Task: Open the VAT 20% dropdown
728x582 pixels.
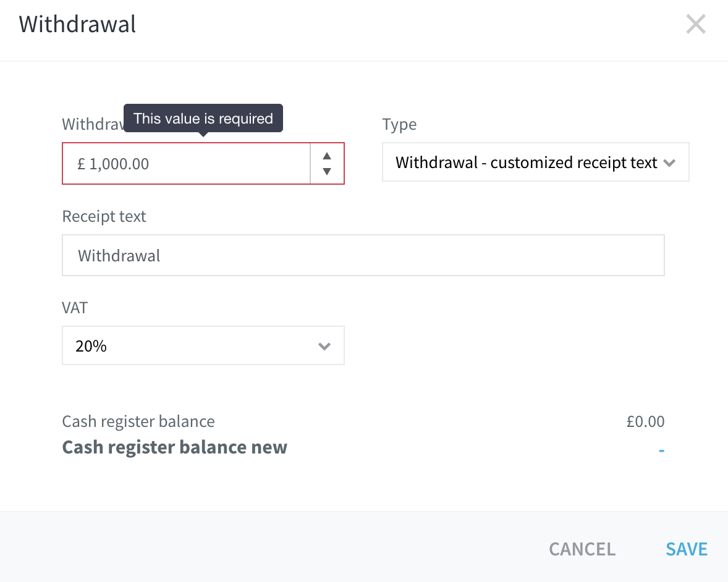Action: pos(203,345)
